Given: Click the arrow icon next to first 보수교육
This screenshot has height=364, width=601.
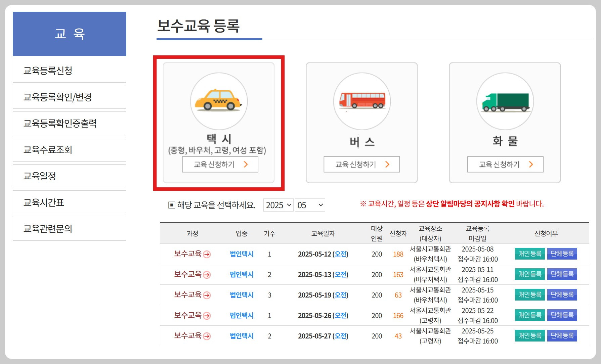Looking at the screenshot, I should click(207, 255).
